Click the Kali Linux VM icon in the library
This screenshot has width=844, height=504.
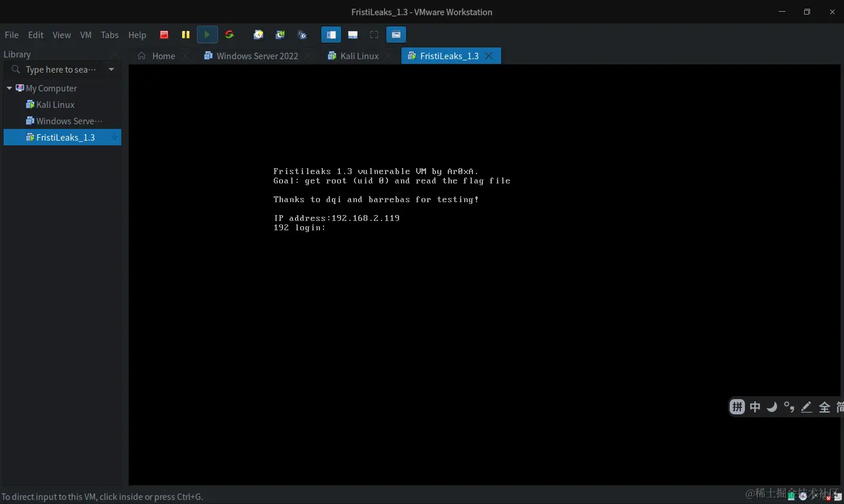point(30,104)
